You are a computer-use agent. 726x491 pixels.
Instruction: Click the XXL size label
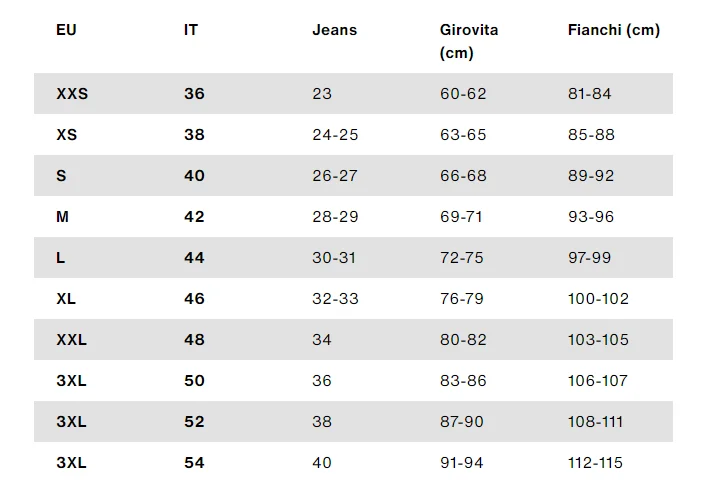click(72, 340)
